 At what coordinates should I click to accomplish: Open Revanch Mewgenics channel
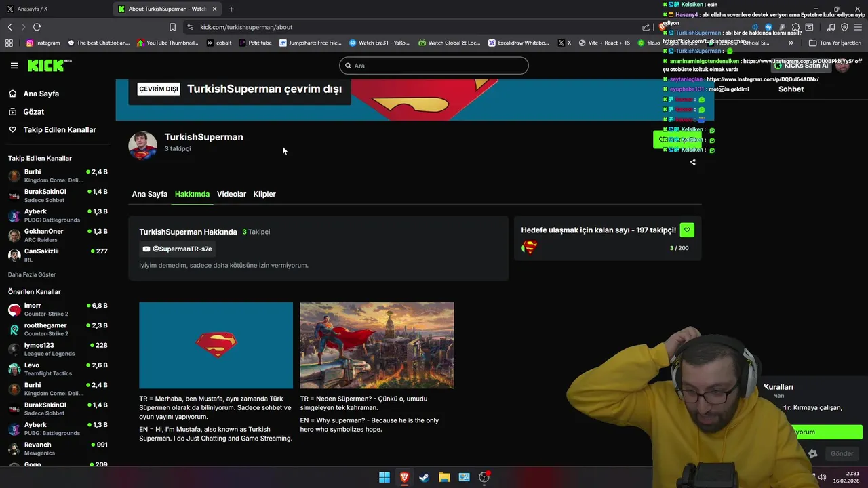pos(58,449)
